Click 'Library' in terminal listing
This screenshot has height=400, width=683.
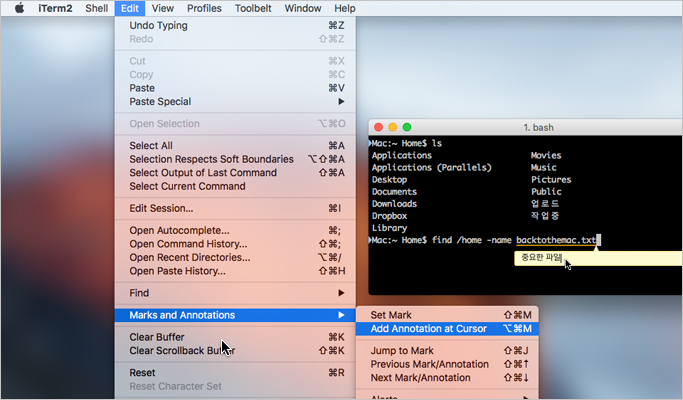coord(389,228)
